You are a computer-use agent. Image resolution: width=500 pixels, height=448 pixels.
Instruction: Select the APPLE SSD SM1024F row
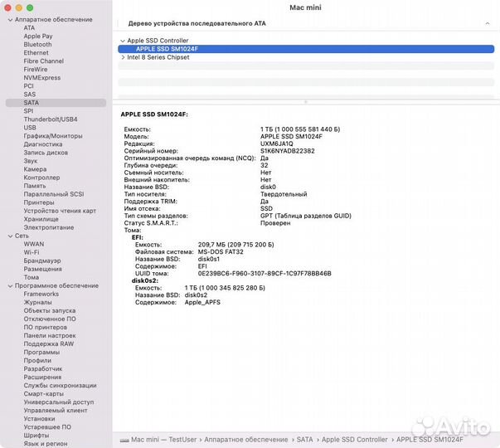pyautogui.click(x=306, y=49)
